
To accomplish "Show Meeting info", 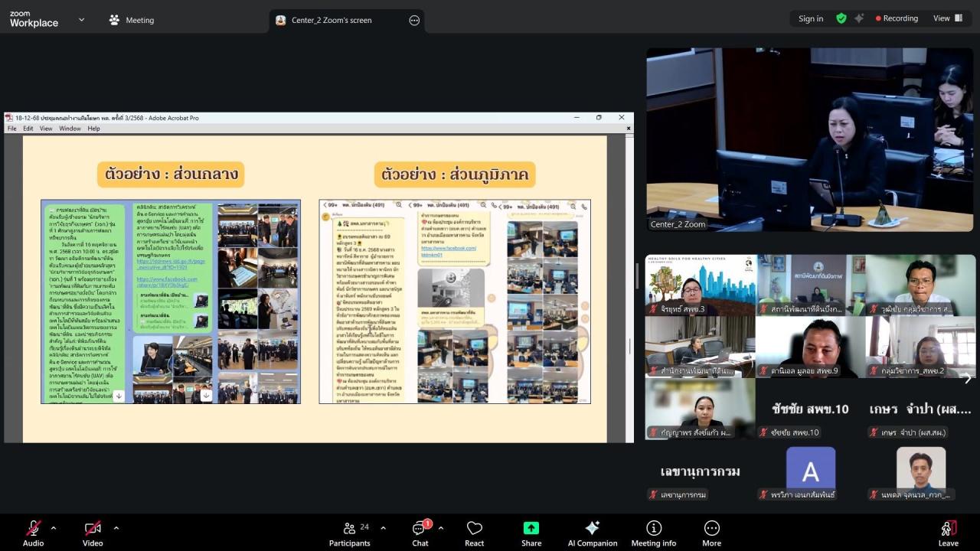I will (654, 533).
